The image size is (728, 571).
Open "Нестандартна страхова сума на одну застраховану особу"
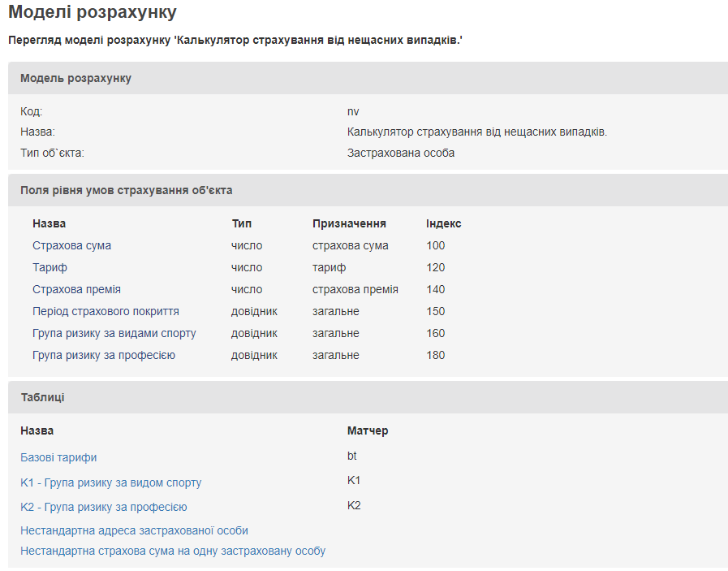pyautogui.click(x=173, y=551)
